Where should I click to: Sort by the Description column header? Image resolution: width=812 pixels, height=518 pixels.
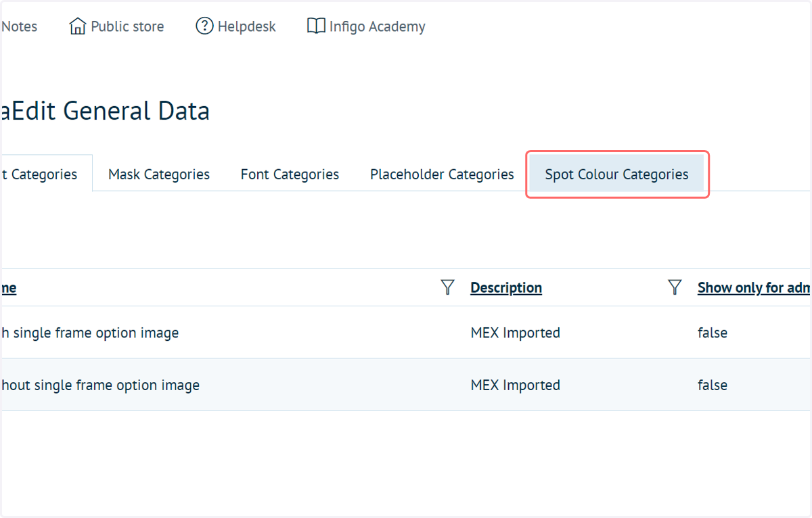coord(506,287)
